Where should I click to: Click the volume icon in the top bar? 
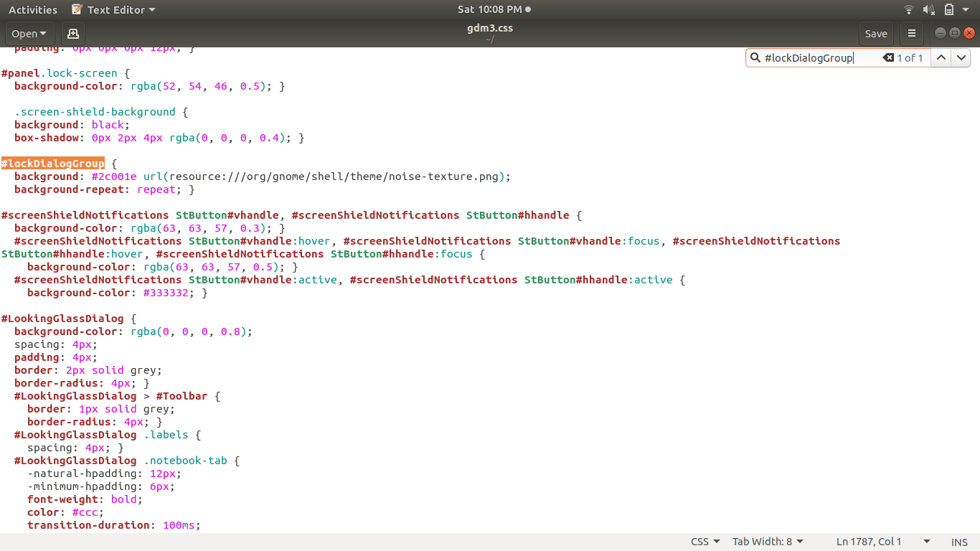[x=928, y=9]
